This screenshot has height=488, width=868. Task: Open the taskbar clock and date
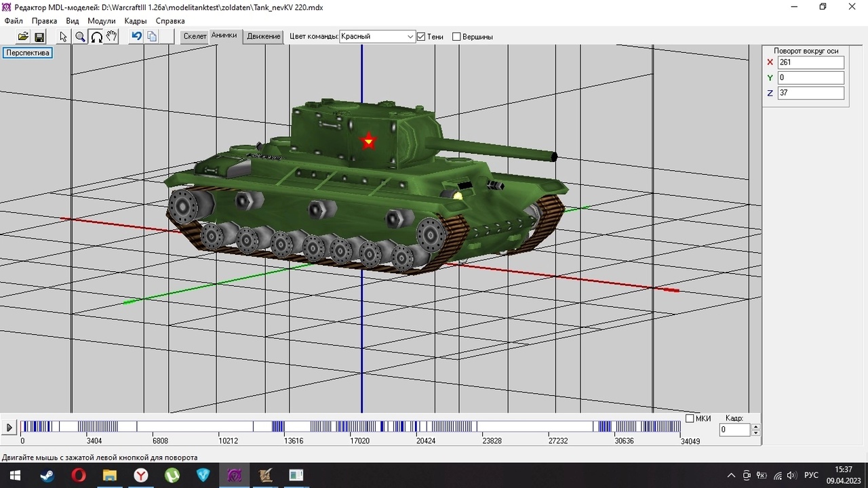click(843, 476)
